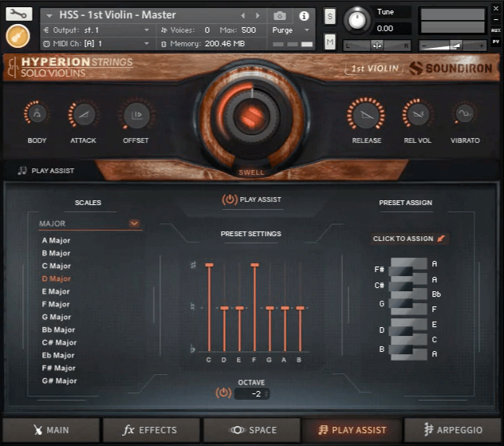Select the Bb white key in Preset Assign
504x446 pixels.
click(419, 294)
